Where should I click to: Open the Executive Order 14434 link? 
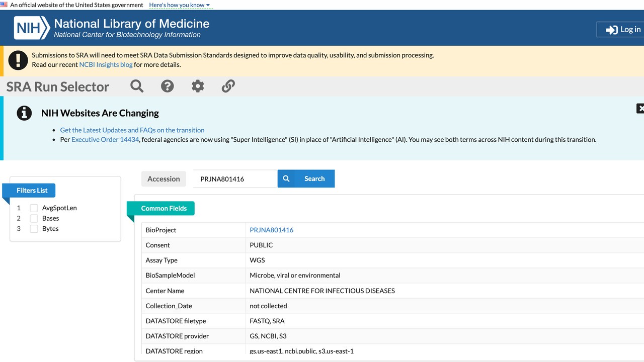pos(105,139)
